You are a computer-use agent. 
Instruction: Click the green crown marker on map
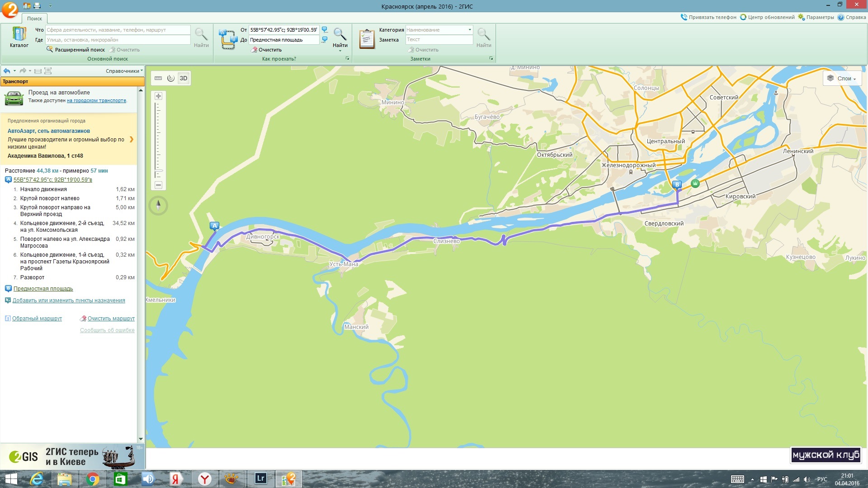pos(695,183)
